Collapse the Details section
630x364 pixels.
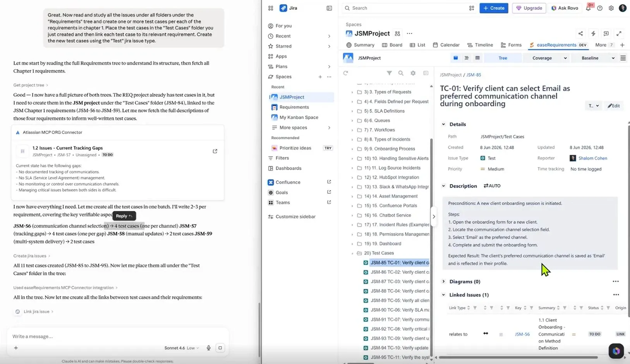[x=443, y=124]
